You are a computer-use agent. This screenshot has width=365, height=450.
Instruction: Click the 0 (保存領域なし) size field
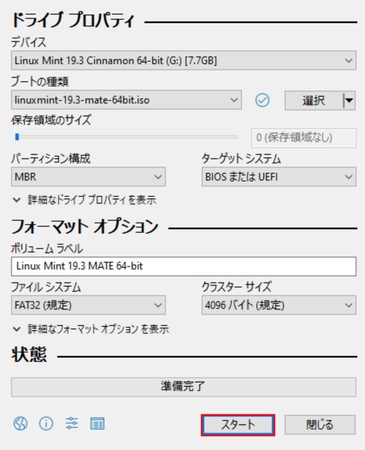(x=304, y=138)
